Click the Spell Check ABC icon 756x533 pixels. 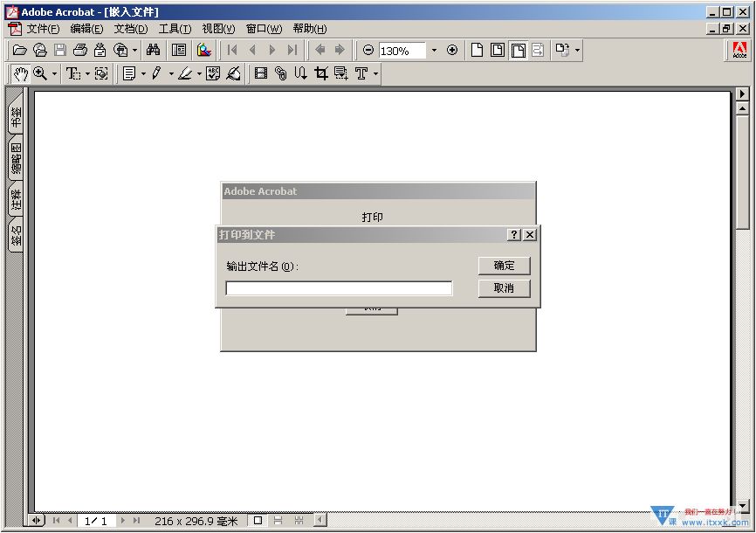tap(213, 74)
